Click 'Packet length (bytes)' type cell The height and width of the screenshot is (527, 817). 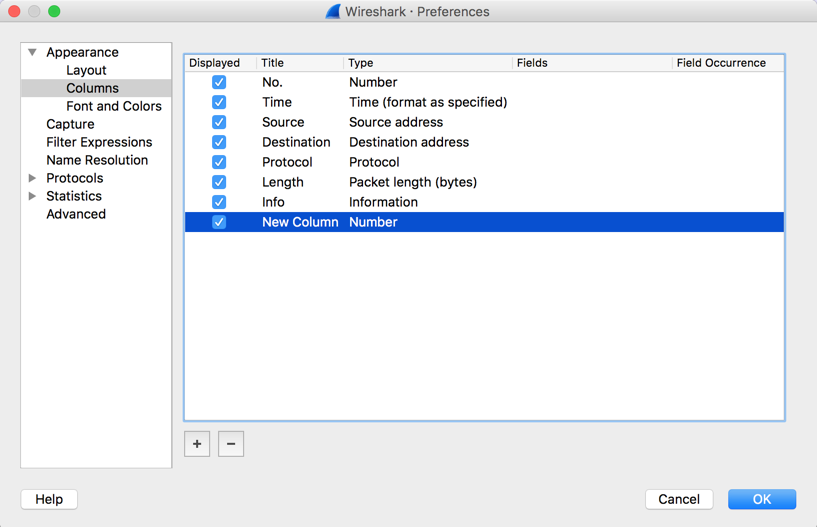tap(413, 182)
